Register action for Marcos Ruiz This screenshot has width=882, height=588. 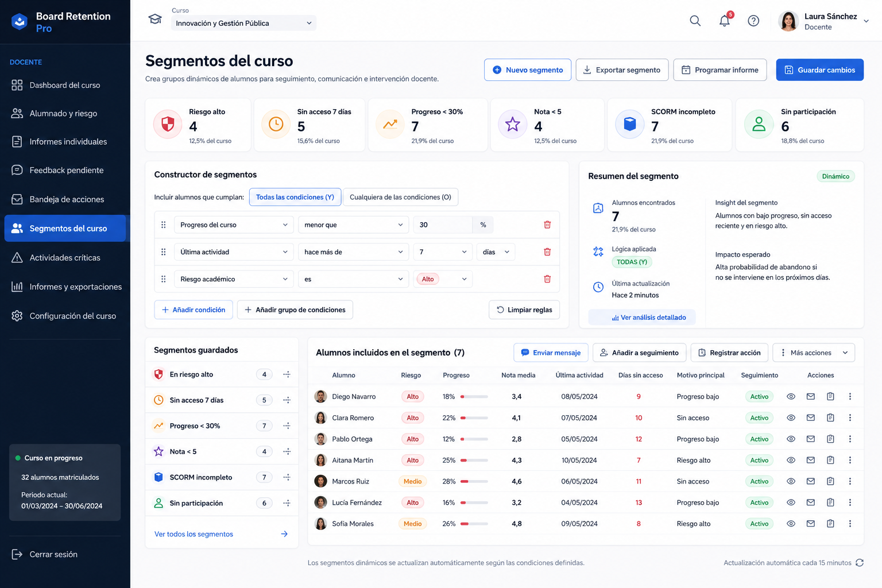(830, 481)
